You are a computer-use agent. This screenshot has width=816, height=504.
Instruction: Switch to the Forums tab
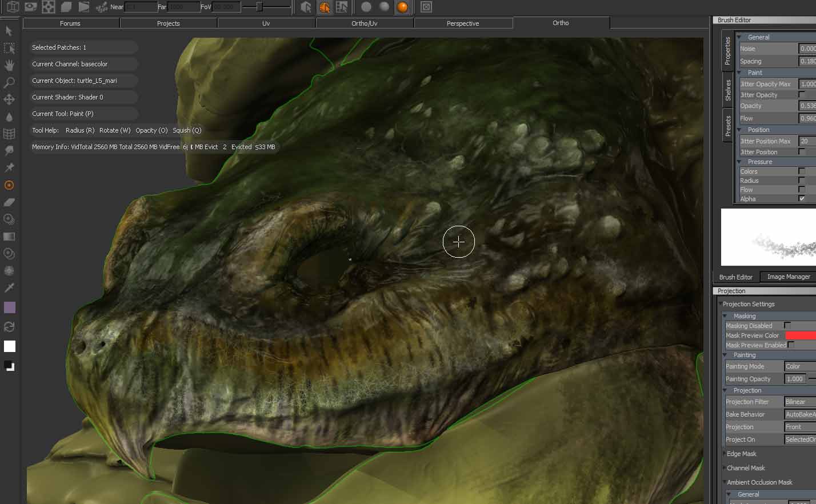(70, 23)
